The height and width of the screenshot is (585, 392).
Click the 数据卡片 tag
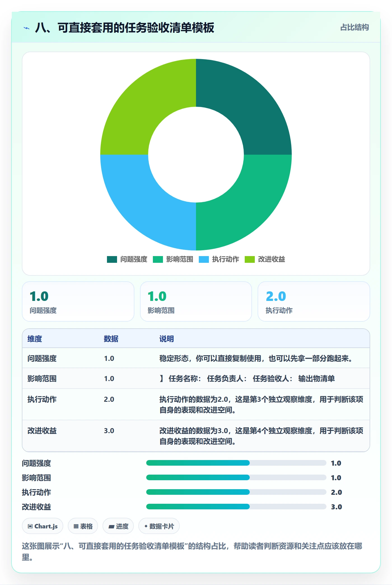point(159,526)
